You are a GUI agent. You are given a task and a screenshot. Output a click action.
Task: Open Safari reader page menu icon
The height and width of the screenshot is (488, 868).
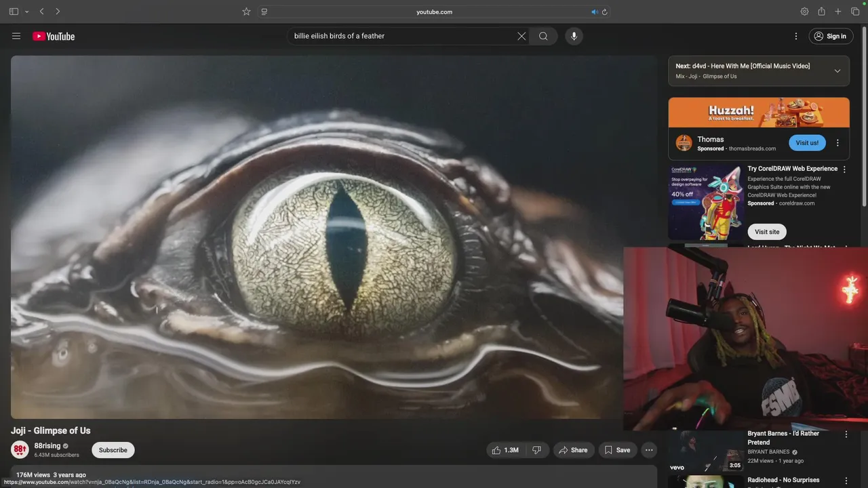pyautogui.click(x=264, y=12)
